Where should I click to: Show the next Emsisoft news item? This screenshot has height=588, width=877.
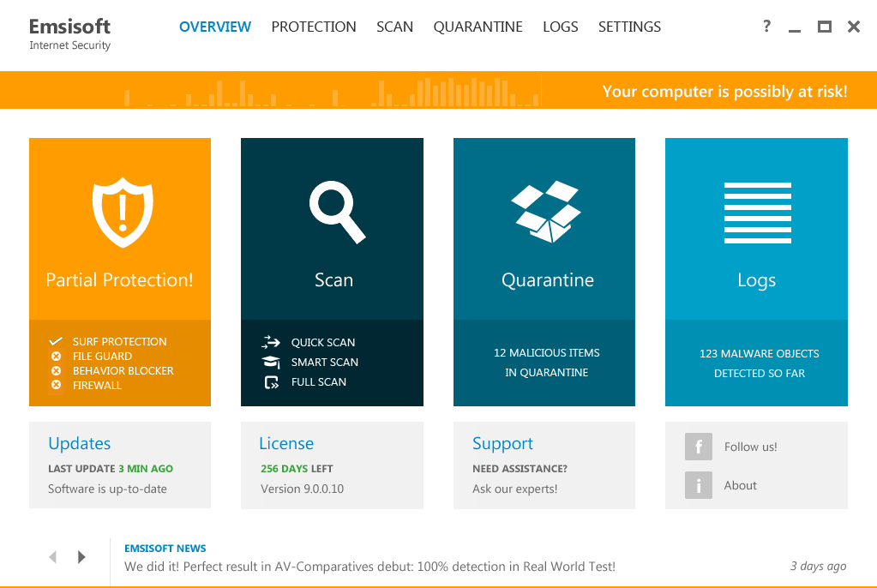81,556
